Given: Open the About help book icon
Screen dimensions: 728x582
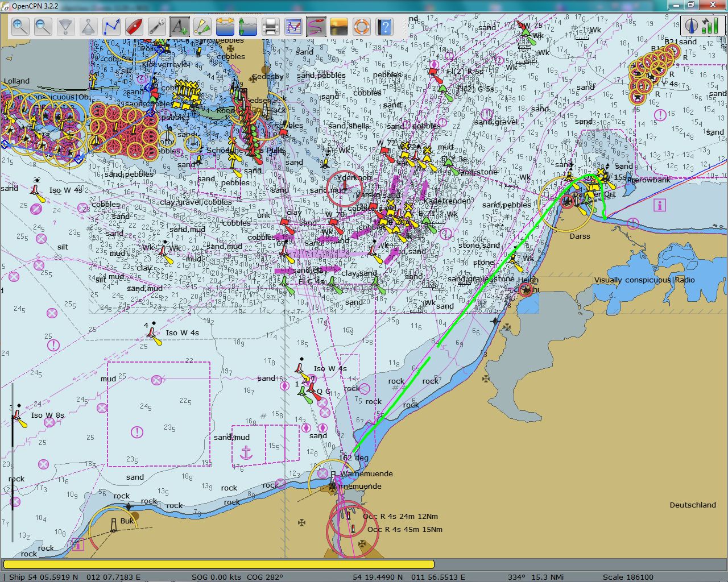Looking at the screenshot, I should coord(384,26).
